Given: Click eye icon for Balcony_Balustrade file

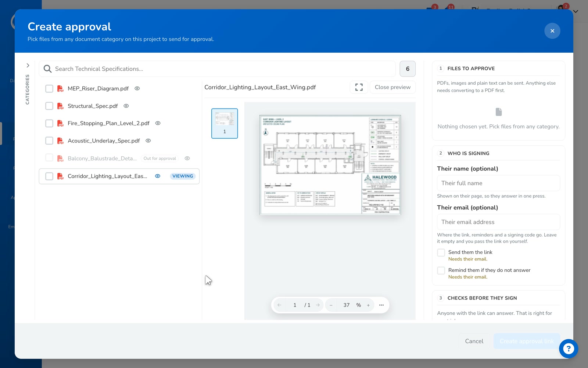Looking at the screenshot, I should 187,158.
